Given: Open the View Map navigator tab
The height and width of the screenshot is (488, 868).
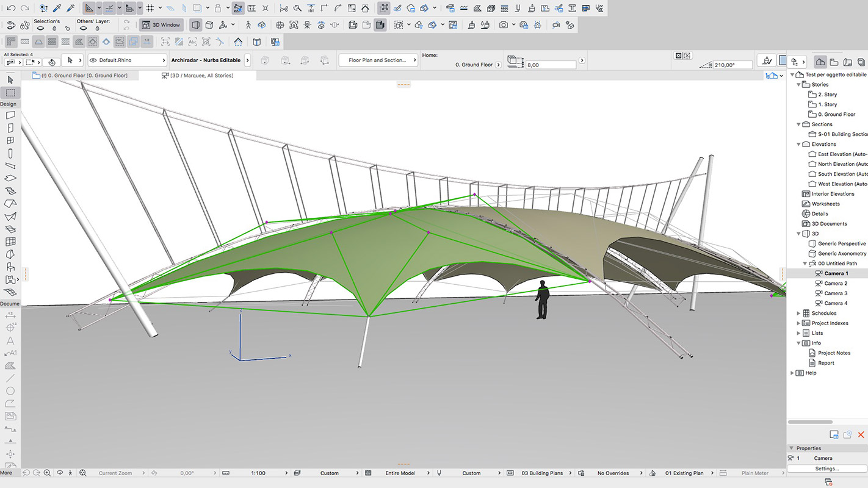Looking at the screenshot, I should [x=834, y=62].
